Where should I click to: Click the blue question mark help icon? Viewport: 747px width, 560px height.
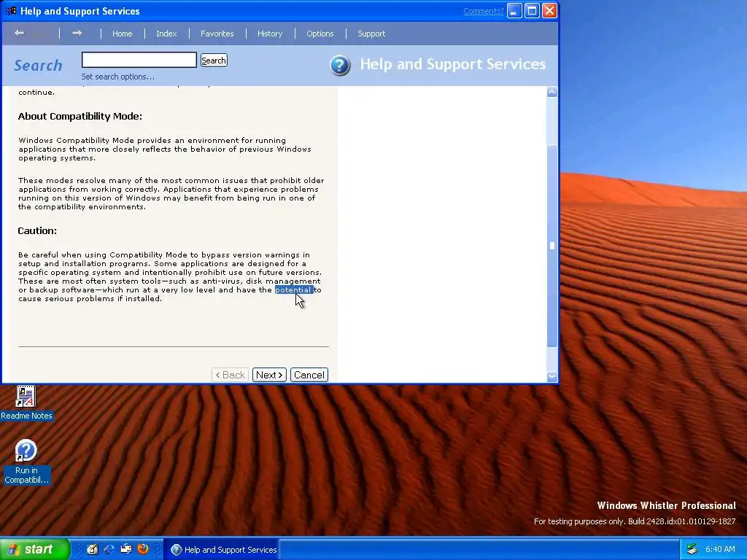340,65
